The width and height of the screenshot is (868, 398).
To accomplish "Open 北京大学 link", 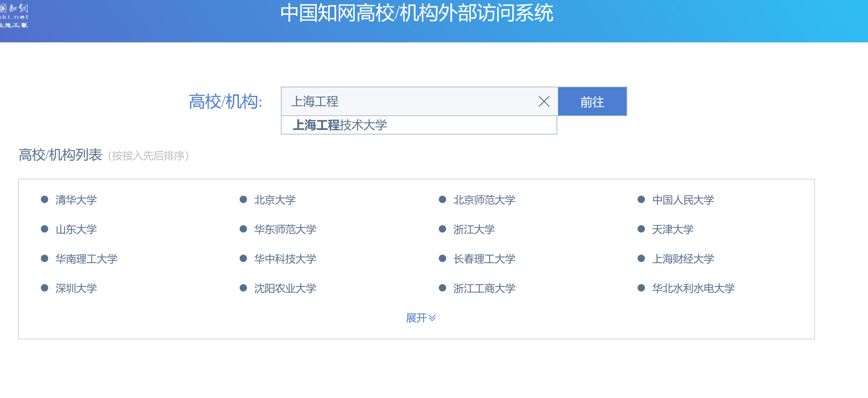I will click(x=275, y=200).
